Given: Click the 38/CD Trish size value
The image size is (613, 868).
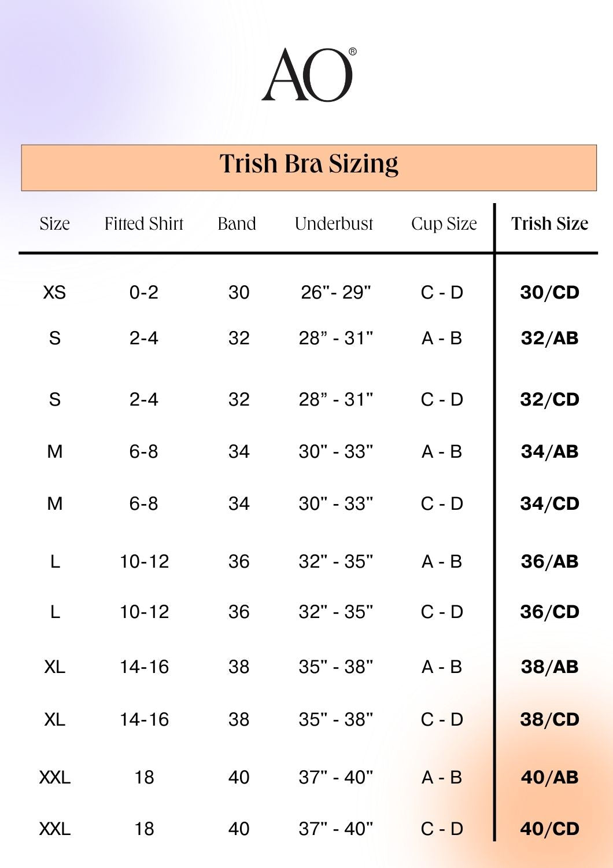Looking at the screenshot, I should coord(549,719).
